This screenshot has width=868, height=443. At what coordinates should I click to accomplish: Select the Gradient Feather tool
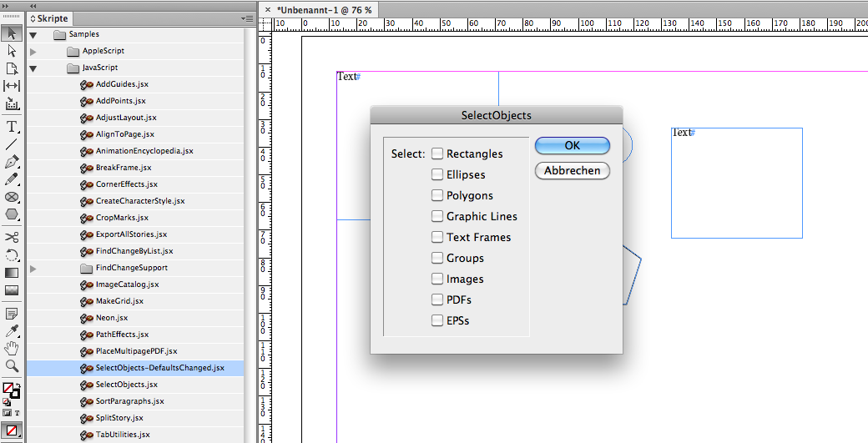pyautogui.click(x=12, y=290)
